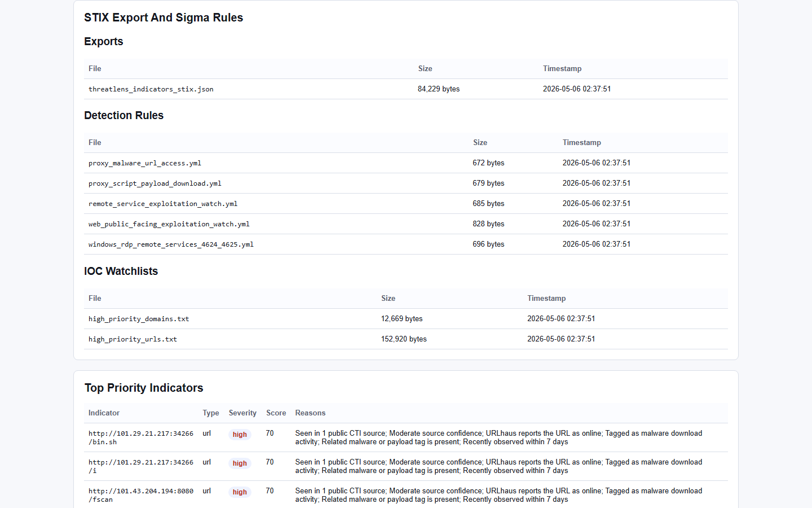Click the timestamp of high_priority_urls.txt

[561, 339]
